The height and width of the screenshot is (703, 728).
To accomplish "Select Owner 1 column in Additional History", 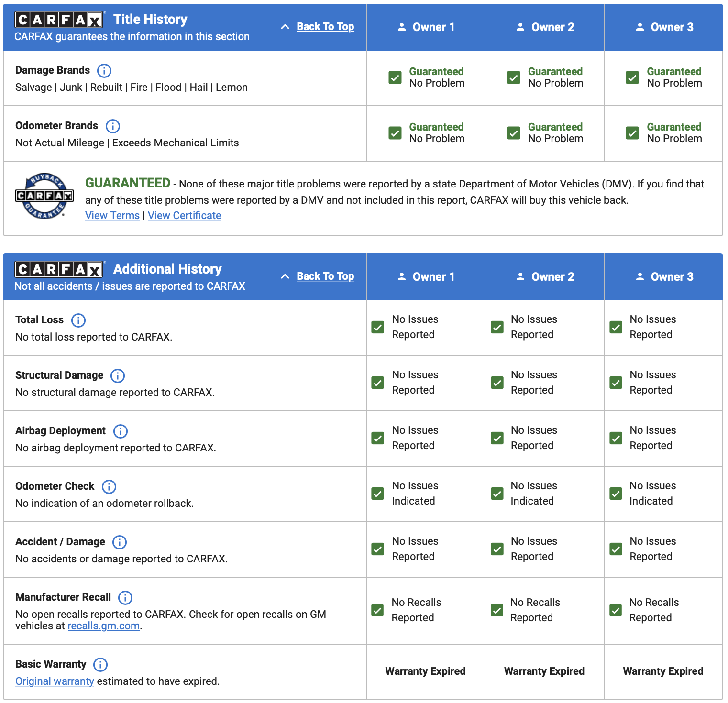I will (x=426, y=277).
